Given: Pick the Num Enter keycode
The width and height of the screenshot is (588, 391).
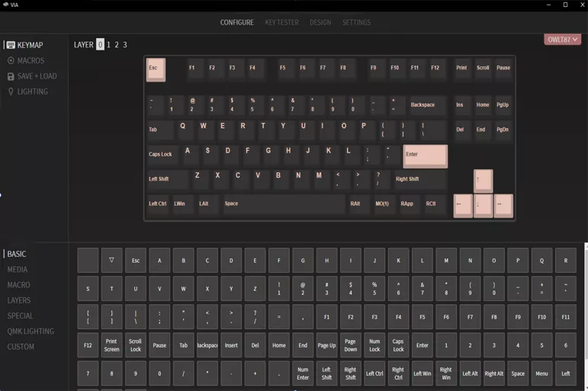Looking at the screenshot, I should (x=303, y=373).
